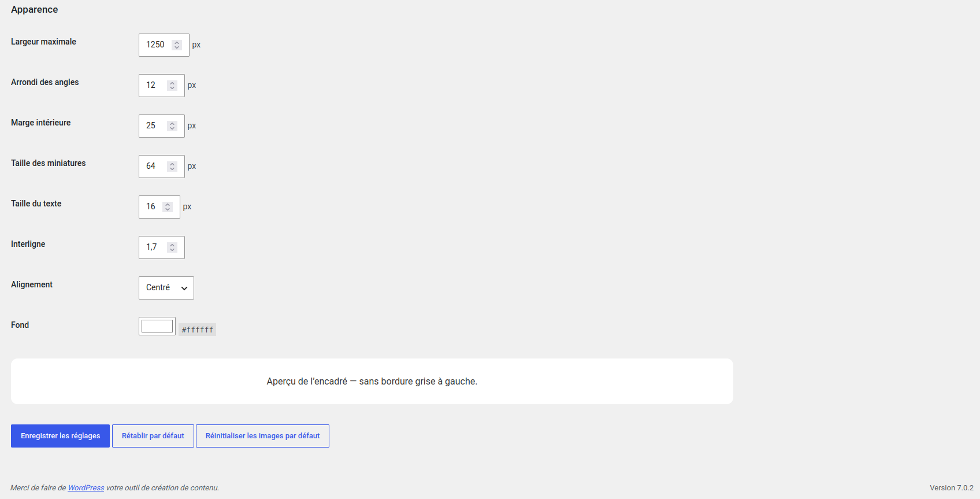Click the Alignement label
Viewport: 980px width, 499px height.
32,284
